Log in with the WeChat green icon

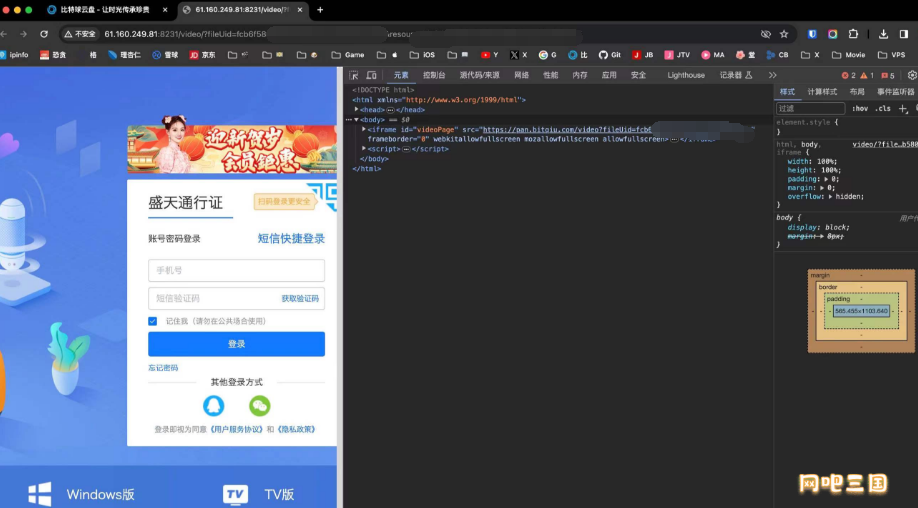[x=259, y=405]
